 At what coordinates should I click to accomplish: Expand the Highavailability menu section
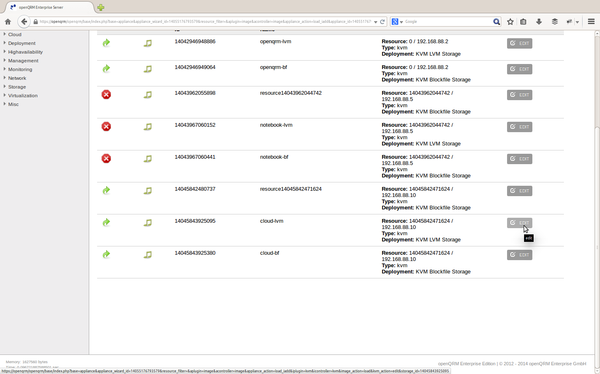(x=25, y=52)
